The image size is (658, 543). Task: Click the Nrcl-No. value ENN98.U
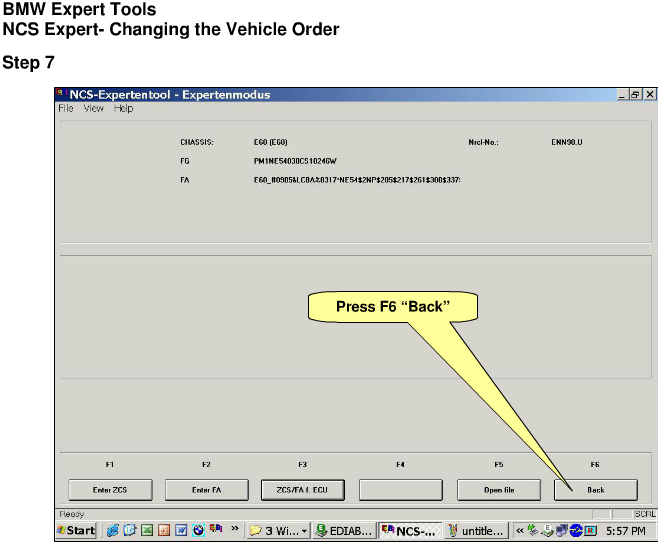(567, 142)
